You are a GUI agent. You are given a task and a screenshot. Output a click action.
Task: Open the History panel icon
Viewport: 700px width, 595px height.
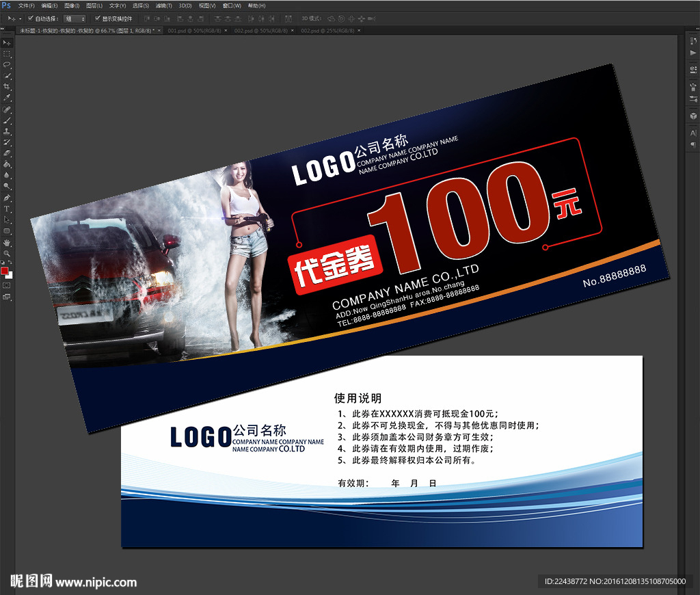coord(693,41)
